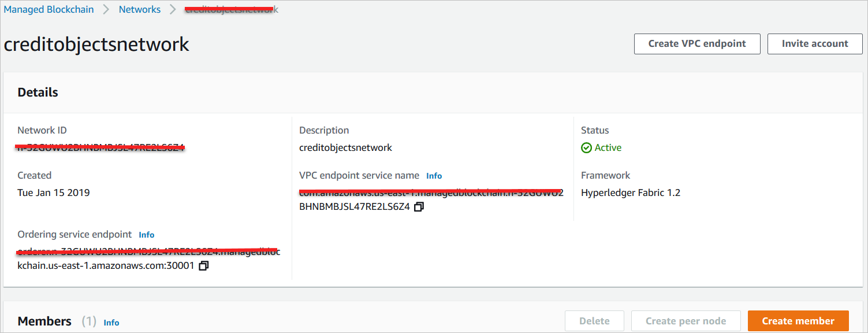The image size is (868, 333).
Task: Click the Create peer node button
Action: 686,321
